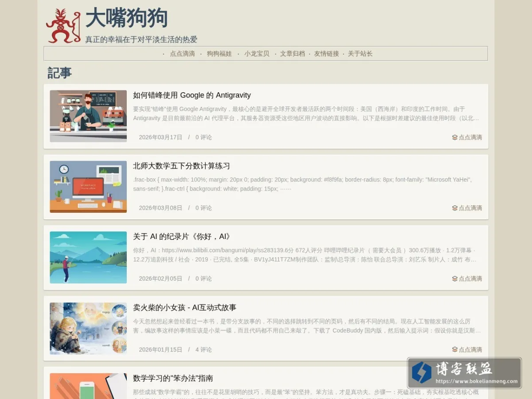Image resolution: width=532 pixels, height=399 pixels.
Task: Click 0 评论 on the 2026年03月08日 post
Action: click(203, 208)
